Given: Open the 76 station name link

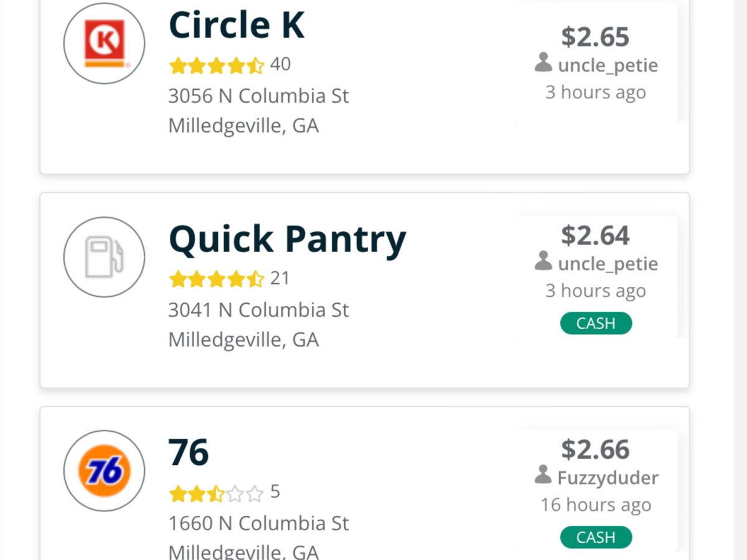Looking at the screenshot, I should pyautogui.click(x=189, y=453).
